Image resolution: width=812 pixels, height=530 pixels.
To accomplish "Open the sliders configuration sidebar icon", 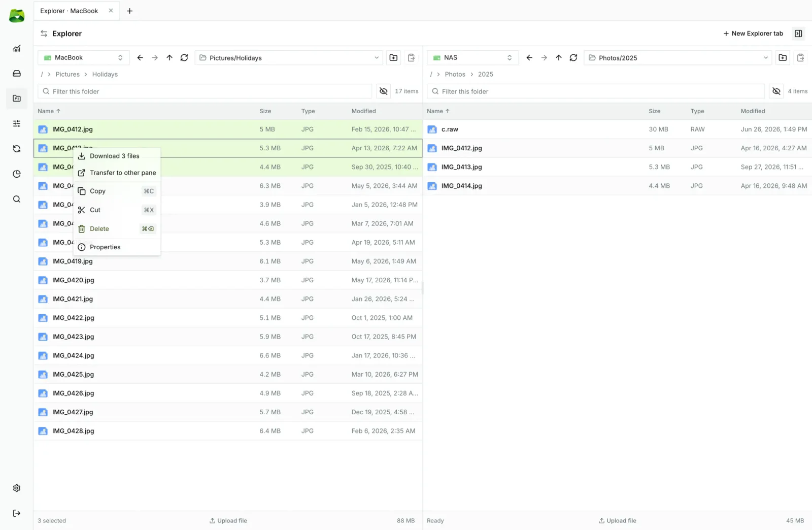I will [17, 123].
